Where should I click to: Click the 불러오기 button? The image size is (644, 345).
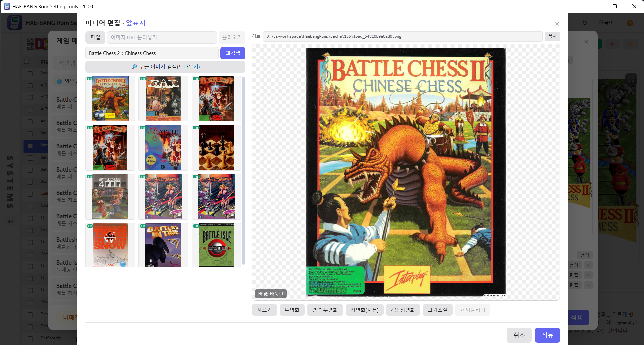pos(232,37)
